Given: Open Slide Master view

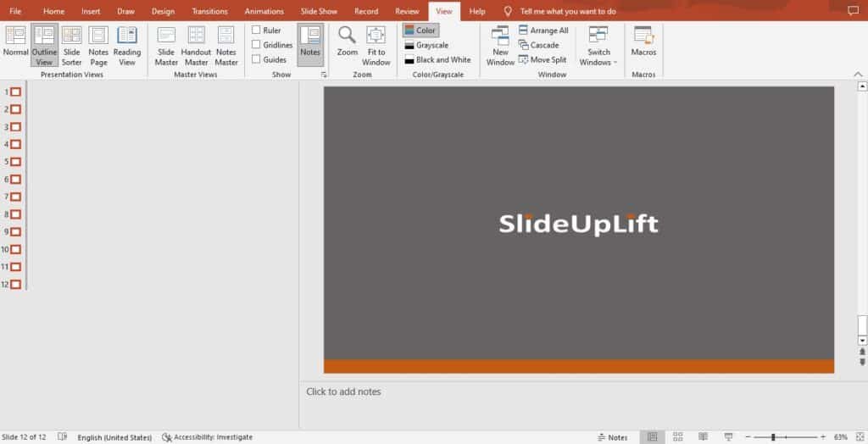Looking at the screenshot, I should coord(166,45).
